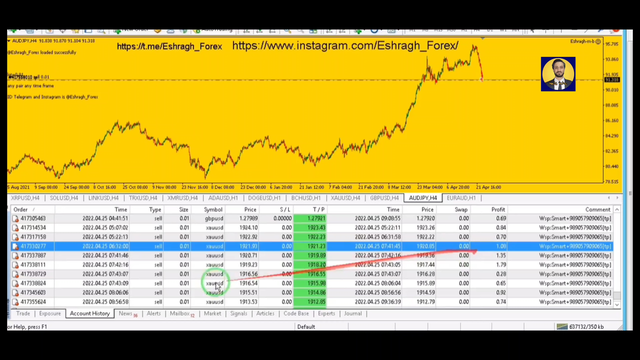640x360 pixels.
Task: Click the account history scroll up arrow
Action: (617, 209)
